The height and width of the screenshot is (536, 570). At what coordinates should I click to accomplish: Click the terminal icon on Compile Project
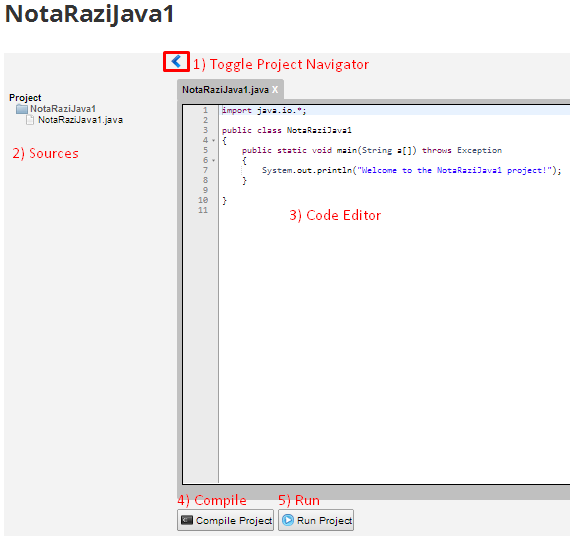187,520
